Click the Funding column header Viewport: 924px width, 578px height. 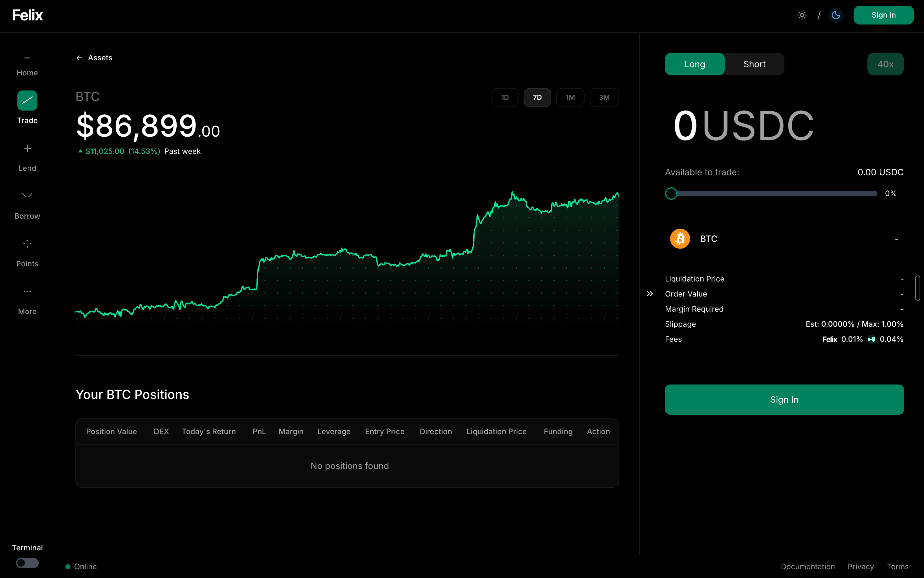[x=558, y=432]
